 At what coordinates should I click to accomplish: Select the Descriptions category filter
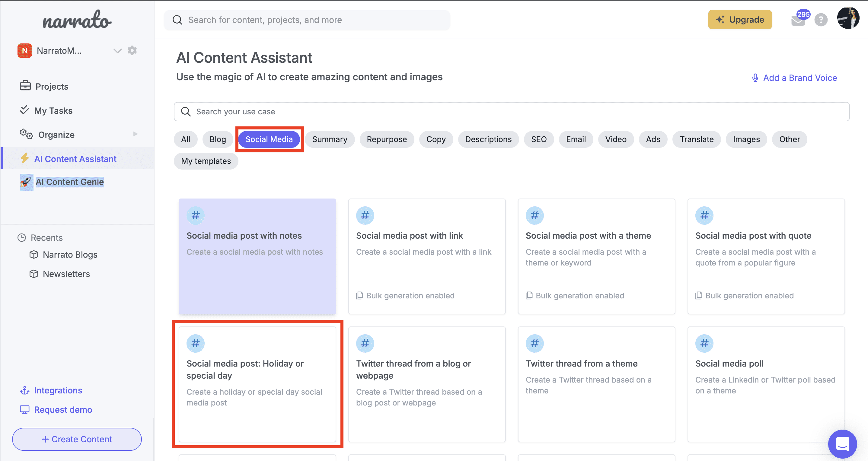488,139
